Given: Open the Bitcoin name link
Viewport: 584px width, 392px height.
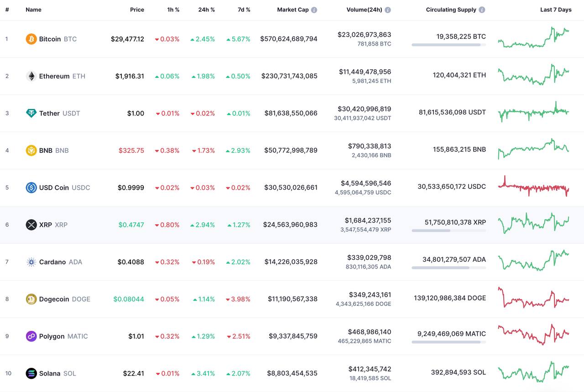Looking at the screenshot, I should (x=50, y=39).
